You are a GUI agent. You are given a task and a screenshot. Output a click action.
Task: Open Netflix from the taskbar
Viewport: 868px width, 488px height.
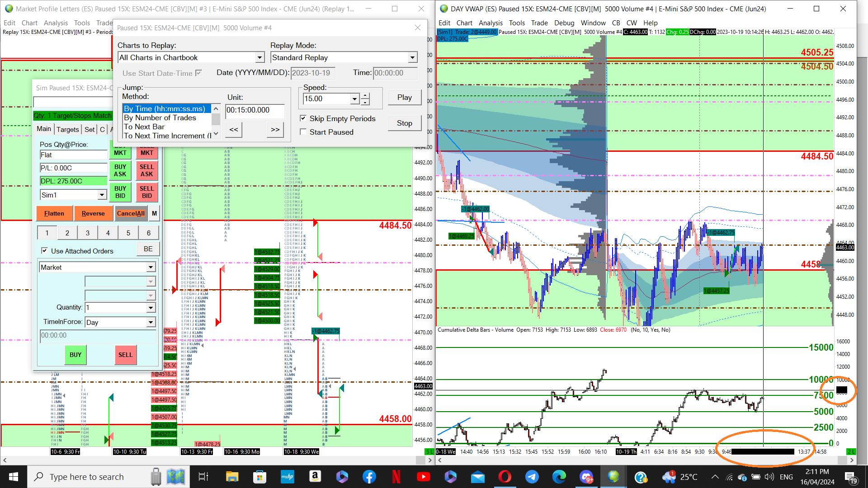396,477
